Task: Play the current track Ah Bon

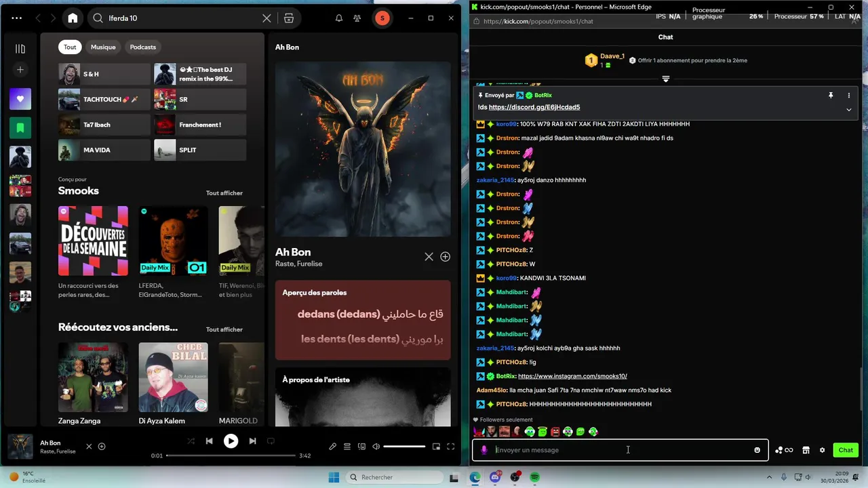Action: (x=231, y=441)
